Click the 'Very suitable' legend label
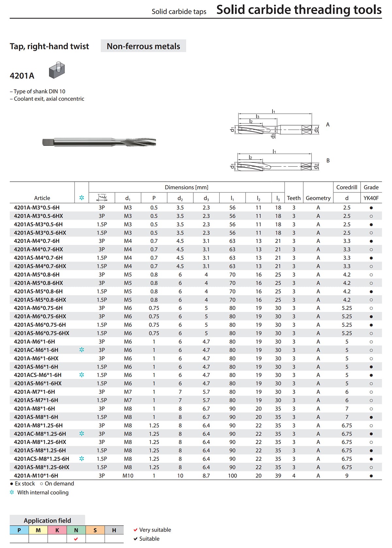Image resolution: width=392 pixels, height=548 pixels. (155, 530)
